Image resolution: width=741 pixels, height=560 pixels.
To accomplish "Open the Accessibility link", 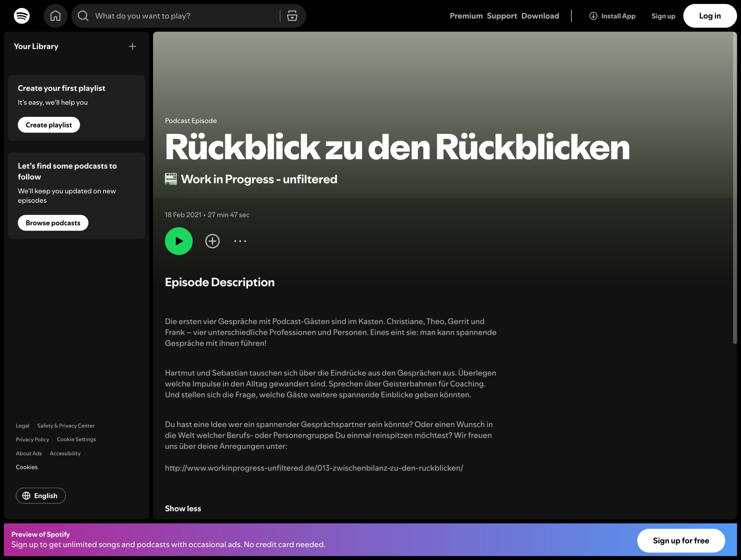I will pyautogui.click(x=65, y=453).
